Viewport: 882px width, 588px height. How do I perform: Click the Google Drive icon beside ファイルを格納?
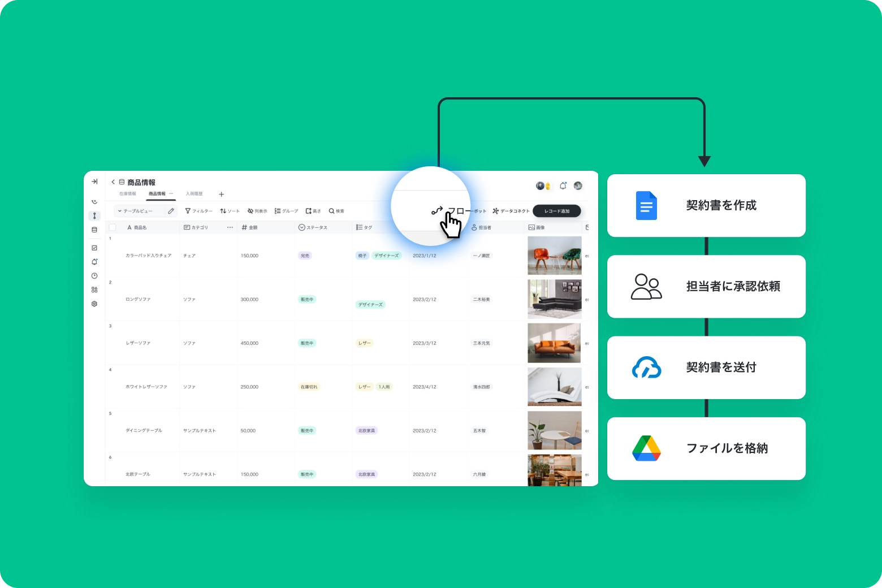coord(646,448)
